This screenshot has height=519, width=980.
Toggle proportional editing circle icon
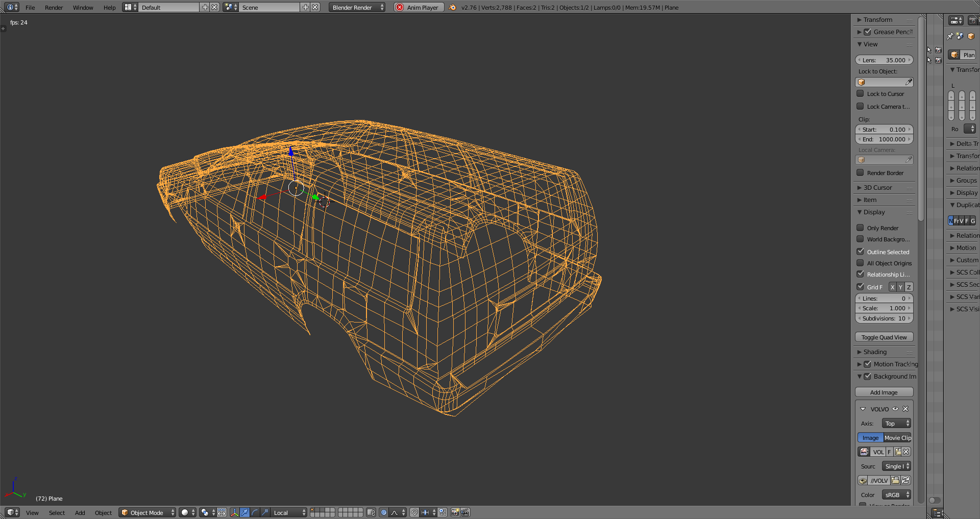tap(384, 512)
